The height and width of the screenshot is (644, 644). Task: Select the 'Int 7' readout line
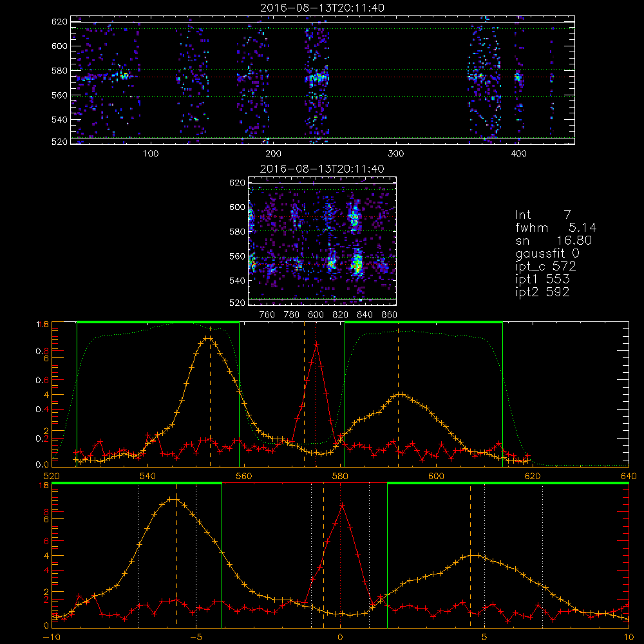(x=543, y=214)
